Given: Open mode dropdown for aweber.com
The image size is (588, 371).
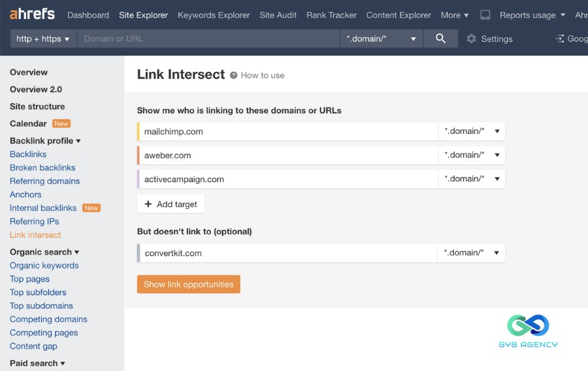Looking at the screenshot, I should pyautogui.click(x=471, y=155).
